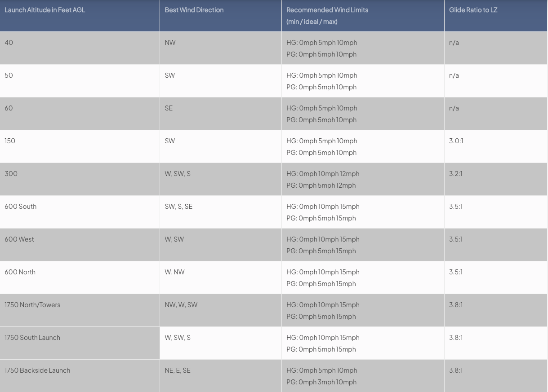The width and height of the screenshot is (548, 392).
Task: Click the SW, S, SE wind direction cell
Action: tap(221, 212)
